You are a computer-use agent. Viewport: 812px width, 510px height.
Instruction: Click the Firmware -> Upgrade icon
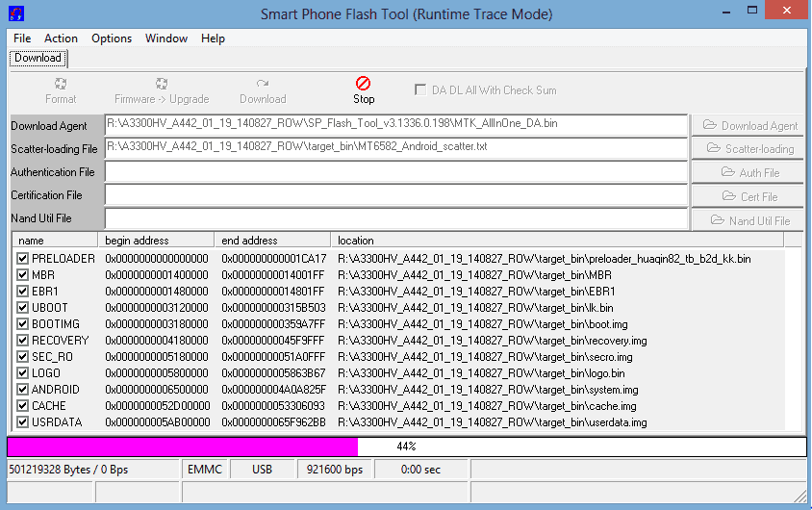click(x=162, y=84)
